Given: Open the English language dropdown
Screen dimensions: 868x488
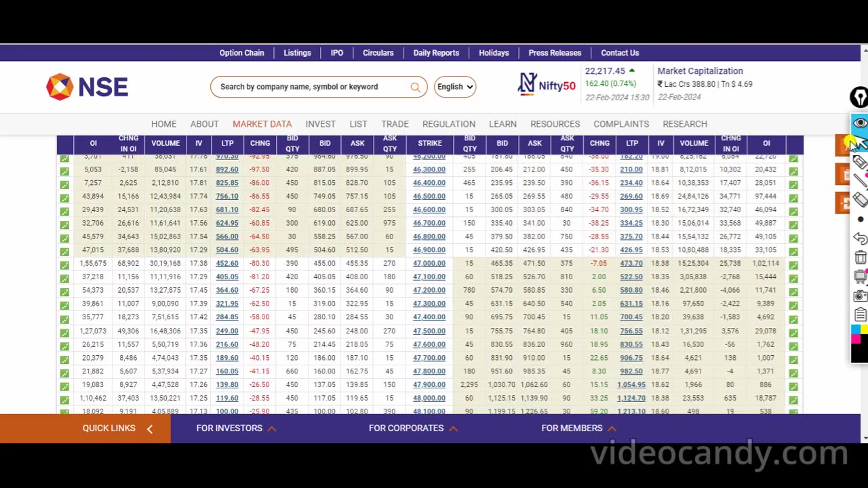Looking at the screenshot, I should pos(455,87).
